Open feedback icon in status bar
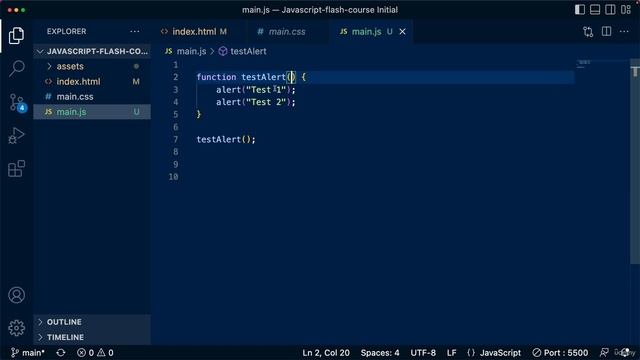Screen dimensions: 640x360 [x=604, y=353]
